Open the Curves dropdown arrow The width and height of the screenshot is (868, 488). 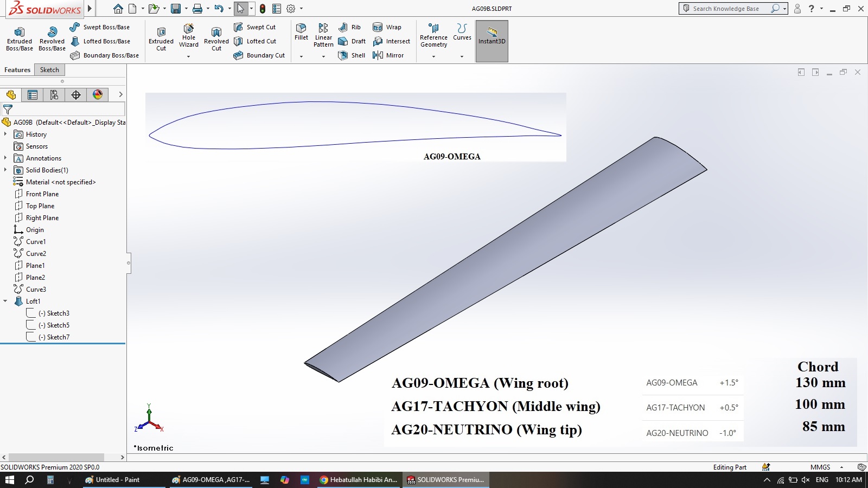pos(462,56)
